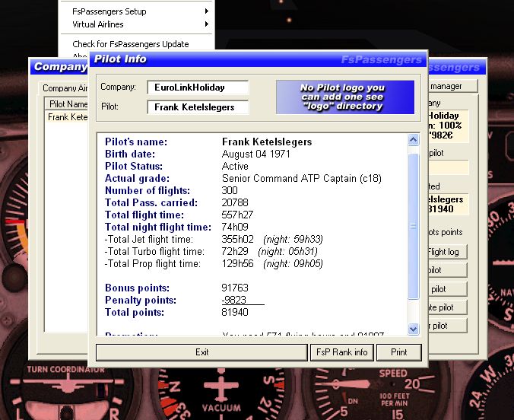This screenshot has height=420, width=514.
Task: Click the scroll down arrow in pilot details
Action: 414,329
